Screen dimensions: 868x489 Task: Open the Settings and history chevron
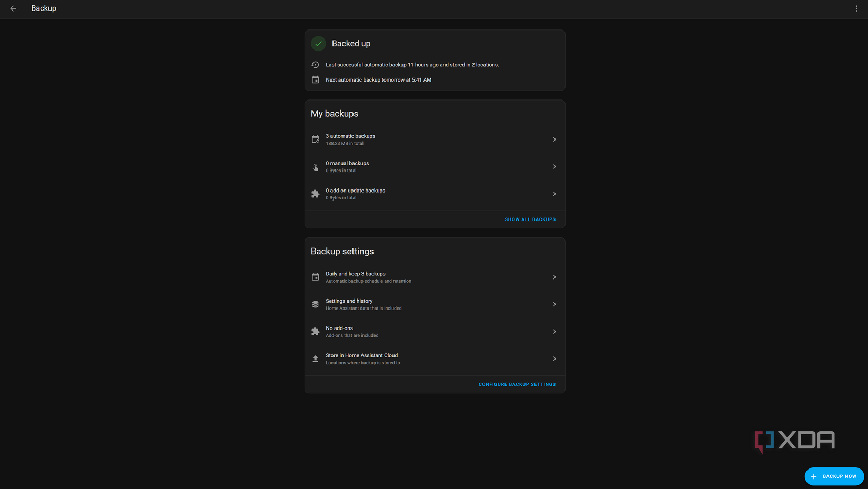coord(554,304)
